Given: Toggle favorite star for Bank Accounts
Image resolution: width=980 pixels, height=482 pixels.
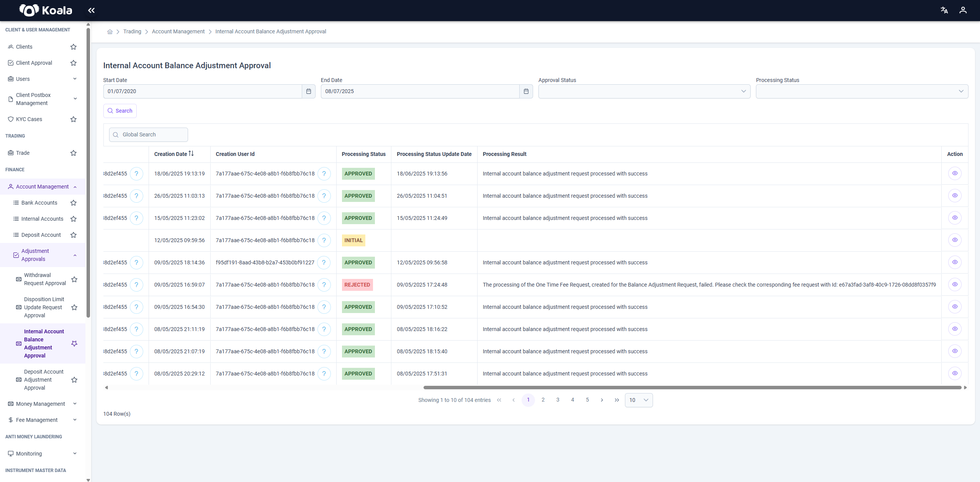Looking at the screenshot, I should pyautogui.click(x=74, y=203).
